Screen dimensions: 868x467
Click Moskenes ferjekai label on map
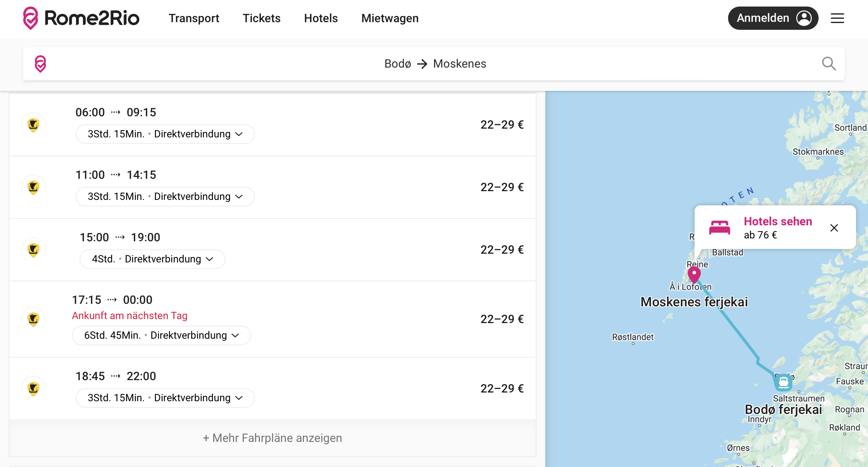click(694, 302)
